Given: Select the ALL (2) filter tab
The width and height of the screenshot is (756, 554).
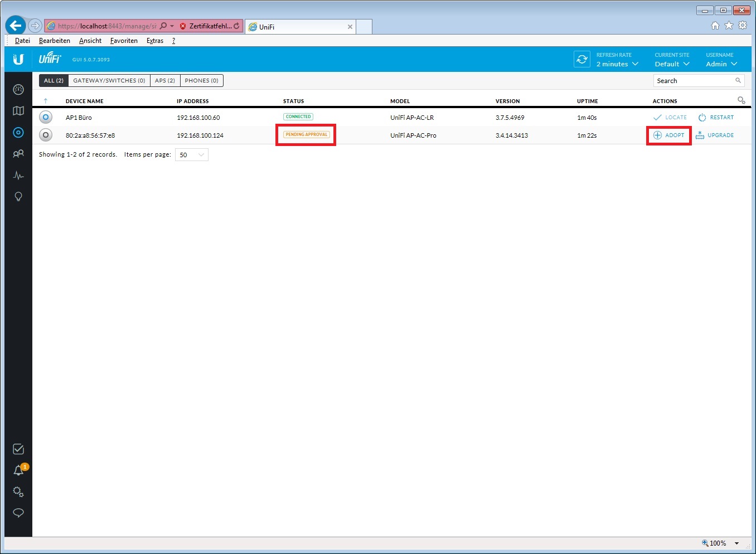Looking at the screenshot, I should [54, 81].
